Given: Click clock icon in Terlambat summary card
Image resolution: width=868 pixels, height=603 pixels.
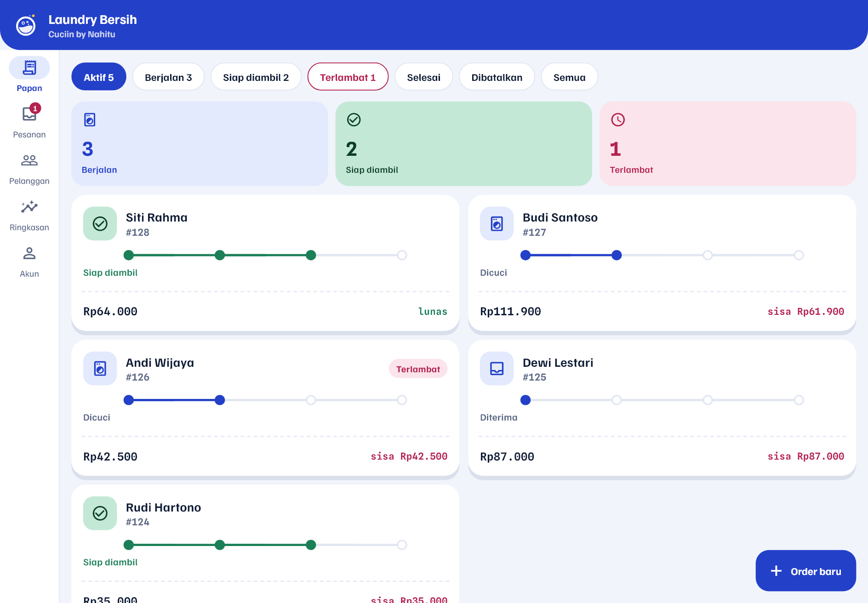Looking at the screenshot, I should [x=617, y=119].
